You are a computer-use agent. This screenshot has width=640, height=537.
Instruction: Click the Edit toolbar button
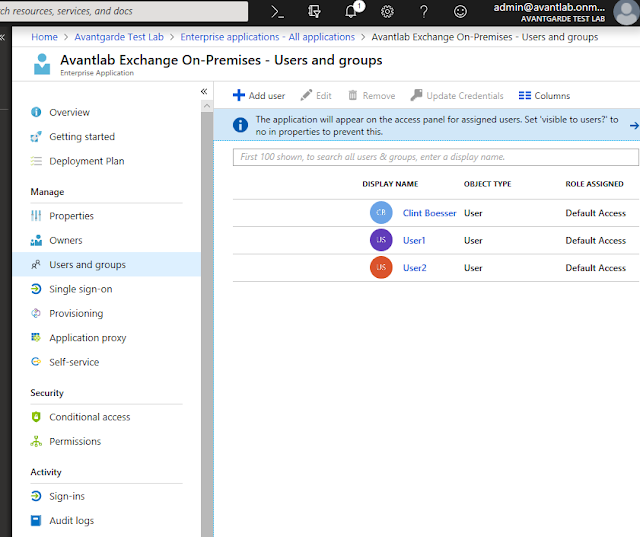[316, 95]
